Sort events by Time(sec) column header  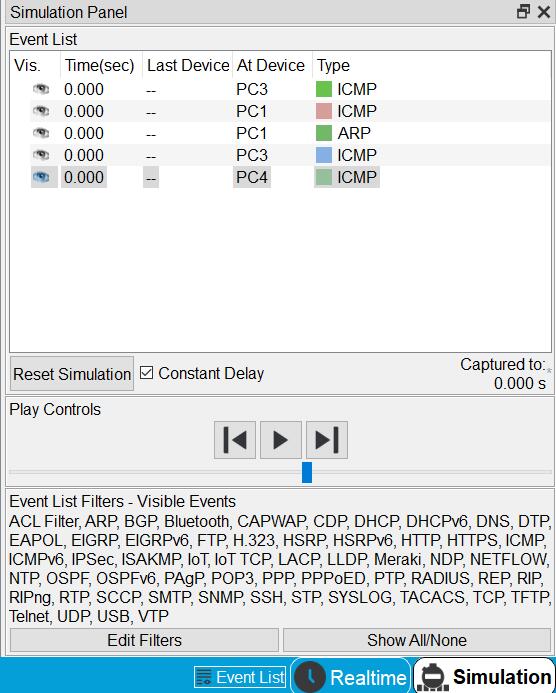99,65
